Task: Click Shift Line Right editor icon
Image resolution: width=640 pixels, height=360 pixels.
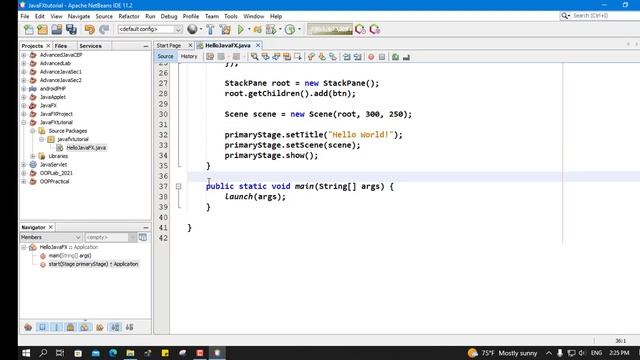Action: [x=358, y=57]
